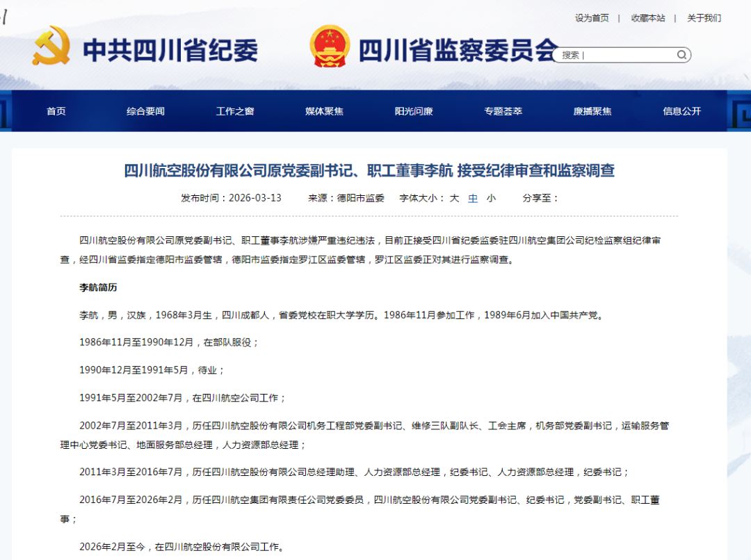This screenshot has width=751, height=560.
Task: Visit the 专题荟萃 section
Action: click(x=503, y=111)
